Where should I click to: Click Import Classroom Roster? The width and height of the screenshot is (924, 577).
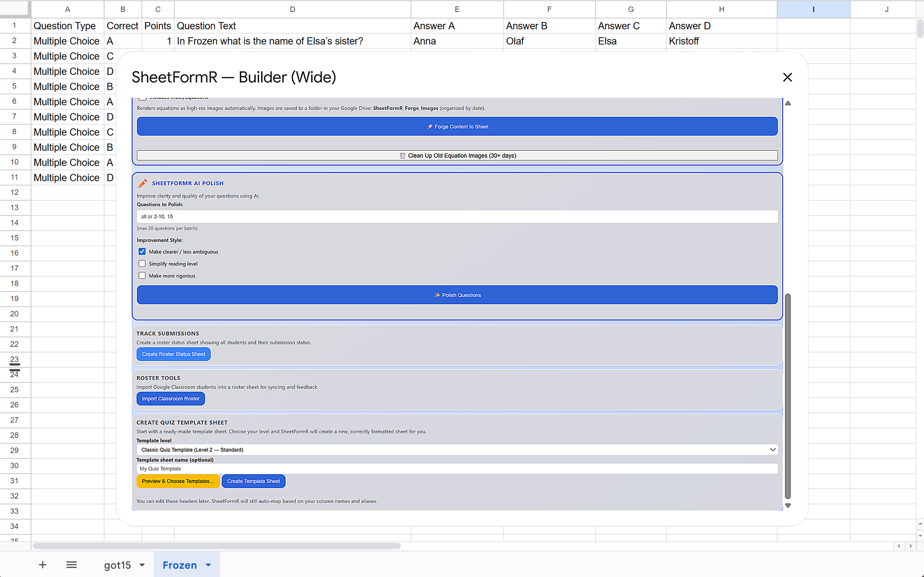click(170, 398)
